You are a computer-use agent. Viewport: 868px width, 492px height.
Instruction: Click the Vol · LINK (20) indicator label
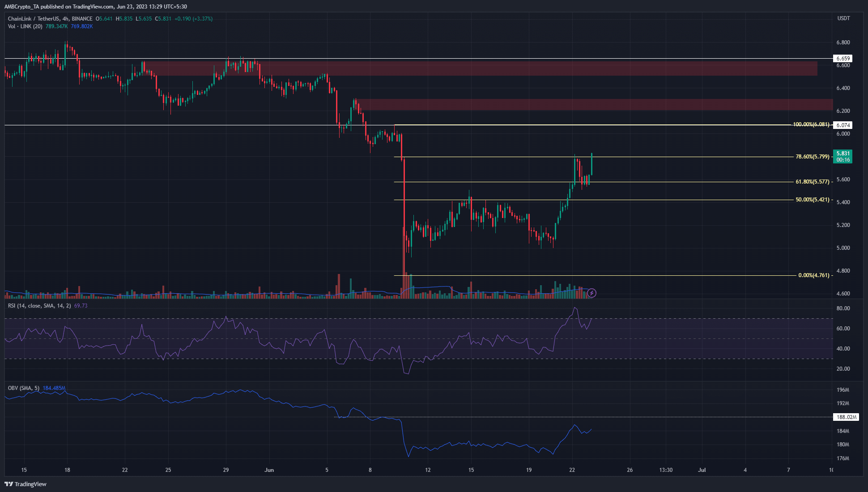(25, 26)
